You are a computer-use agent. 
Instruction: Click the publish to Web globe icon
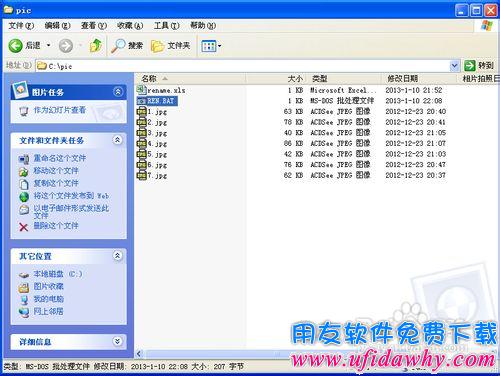pyautogui.click(x=24, y=197)
